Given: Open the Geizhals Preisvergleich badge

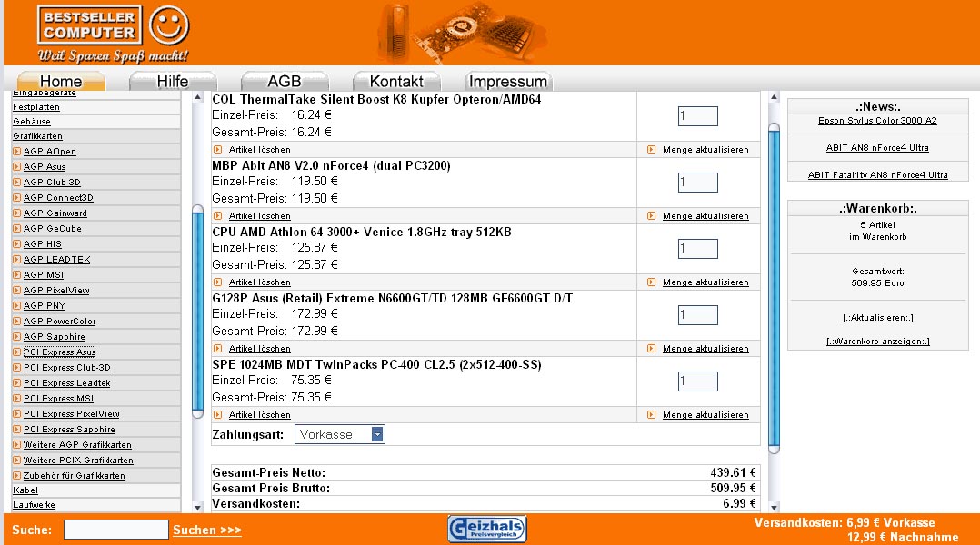Looking at the screenshot, I should pyautogui.click(x=487, y=529).
